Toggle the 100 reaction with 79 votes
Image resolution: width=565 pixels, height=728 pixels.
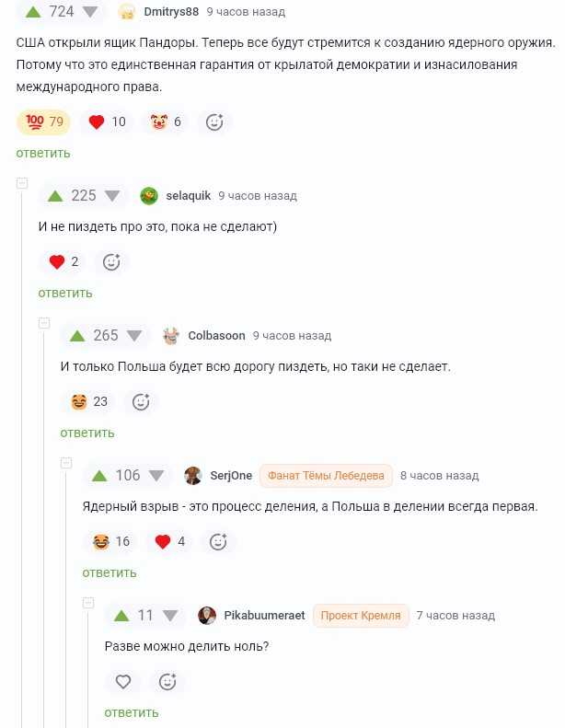[x=44, y=121]
